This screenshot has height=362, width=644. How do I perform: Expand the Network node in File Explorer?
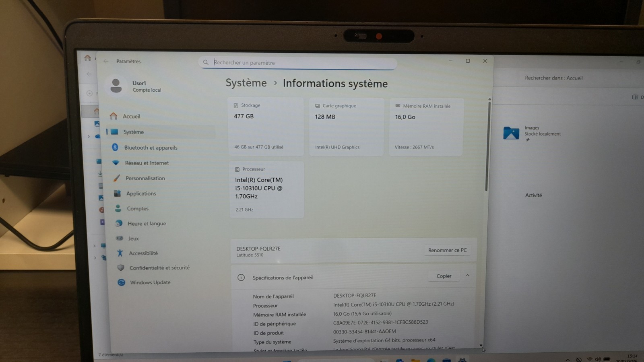coord(95,257)
